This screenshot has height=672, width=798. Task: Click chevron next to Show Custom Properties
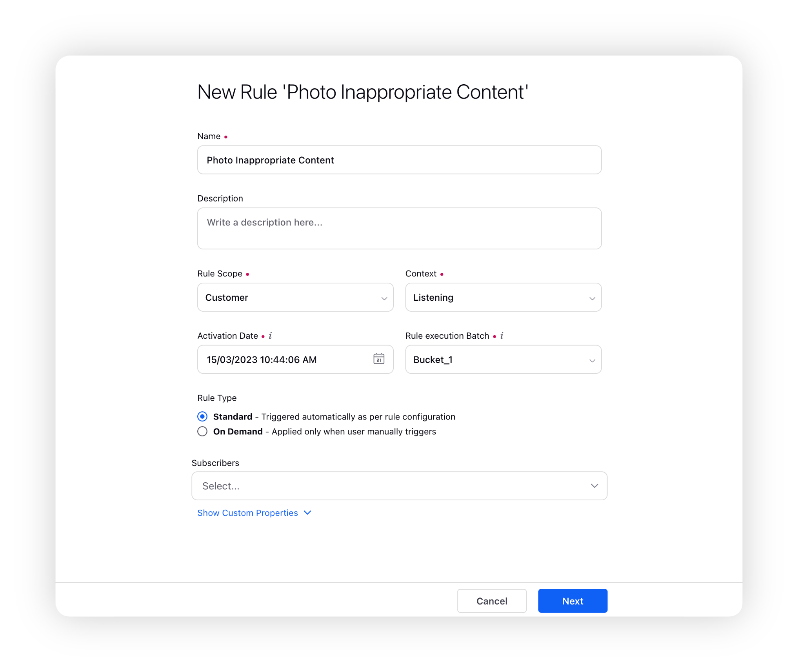click(x=307, y=512)
